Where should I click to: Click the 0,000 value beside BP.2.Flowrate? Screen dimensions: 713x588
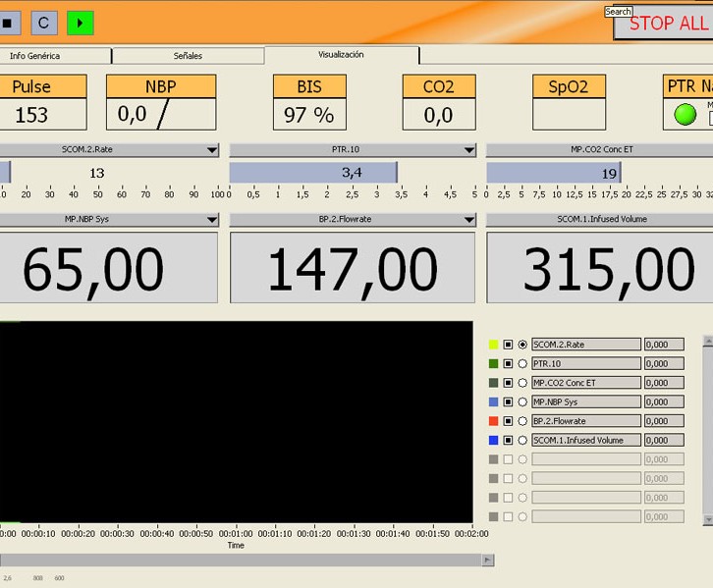[664, 421]
